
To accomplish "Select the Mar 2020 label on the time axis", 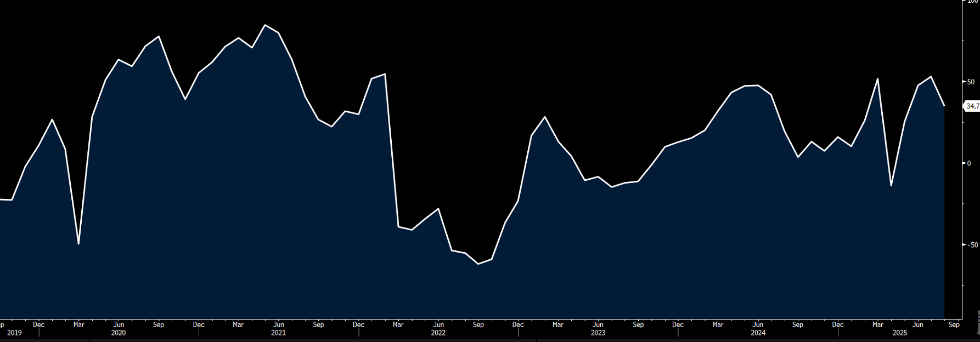I will pyautogui.click(x=78, y=324).
